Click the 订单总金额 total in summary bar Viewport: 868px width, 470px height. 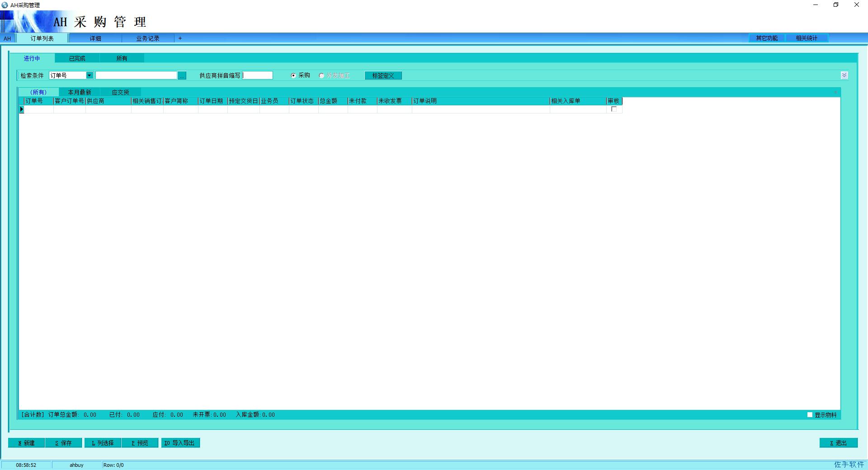pyautogui.click(x=72, y=415)
